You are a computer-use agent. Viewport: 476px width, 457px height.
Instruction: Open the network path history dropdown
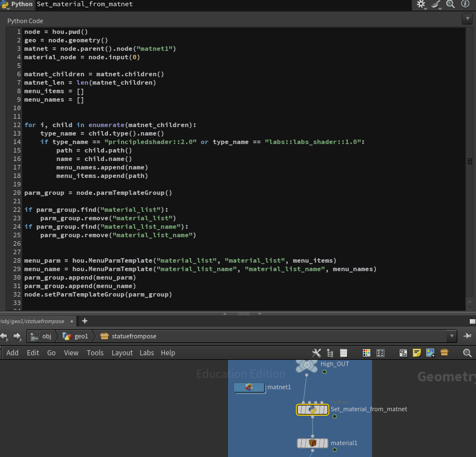[451, 336]
